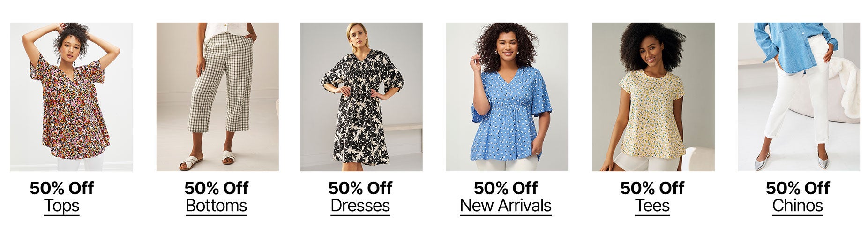Open the white chinos photo

pos(799,97)
